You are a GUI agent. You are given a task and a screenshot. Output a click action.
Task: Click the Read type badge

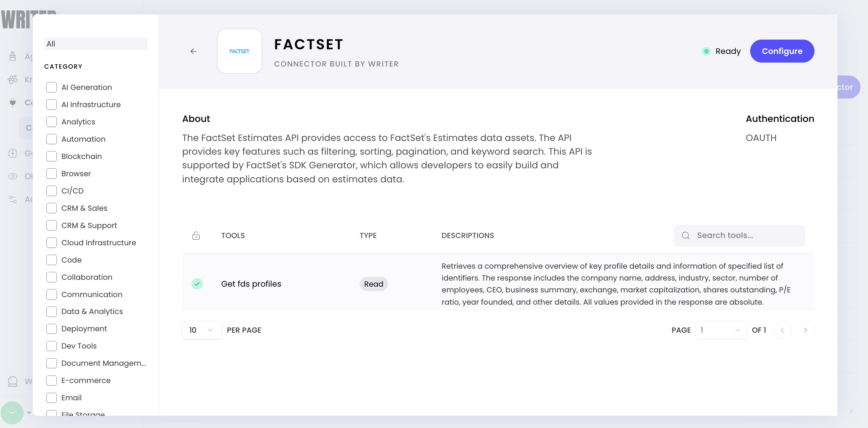pyautogui.click(x=374, y=284)
